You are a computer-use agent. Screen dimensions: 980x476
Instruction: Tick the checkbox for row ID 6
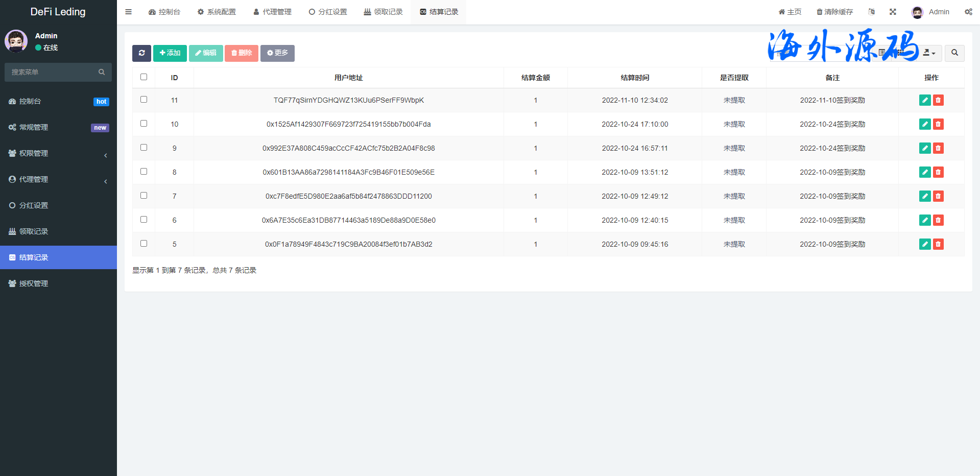pyautogui.click(x=144, y=220)
